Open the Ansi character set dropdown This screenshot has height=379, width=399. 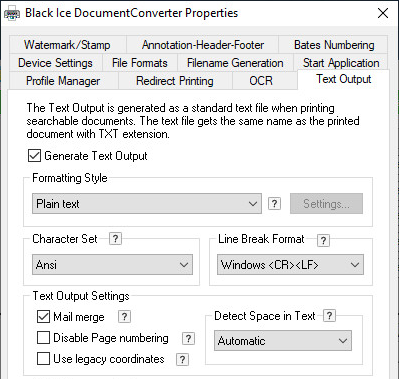click(112, 265)
